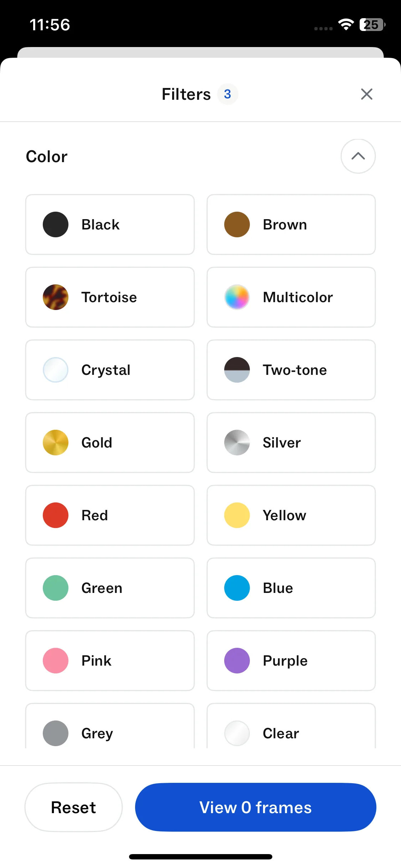
Task: Tap the Filters count badge
Action: click(227, 94)
